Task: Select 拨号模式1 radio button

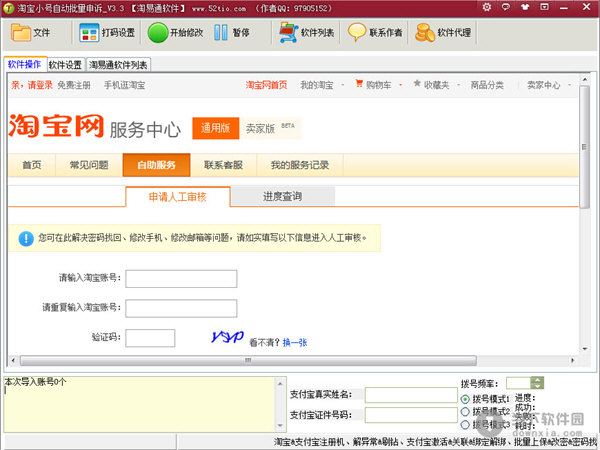Action: point(465,399)
